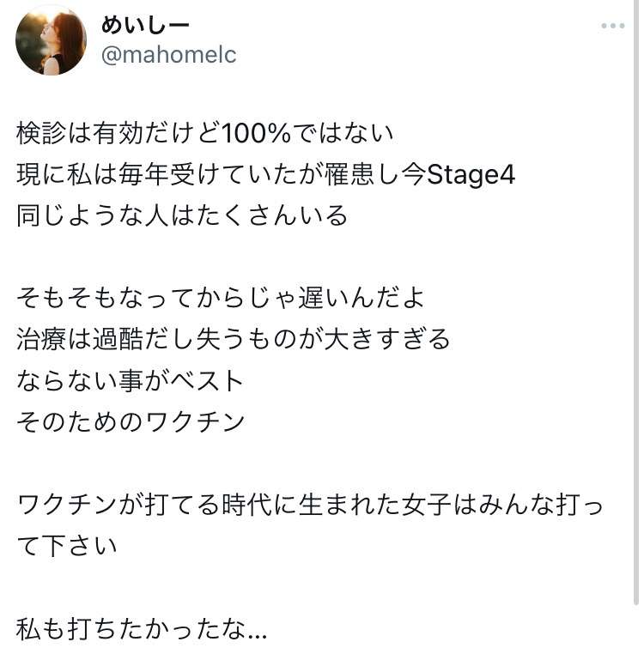The height and width of the screenshot is (660, 644).
Task: Click the tweet line starting with 検診は有効だけど
Action: point(204,133)
